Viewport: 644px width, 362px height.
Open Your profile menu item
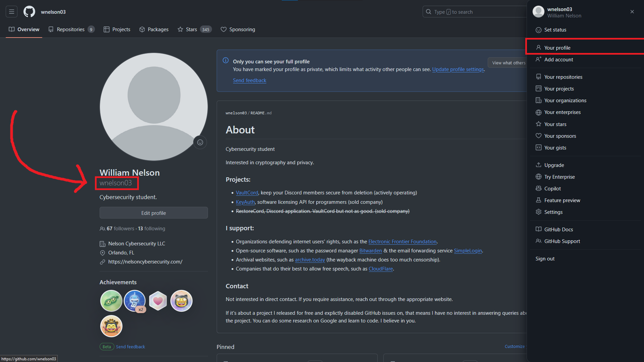point(585,48)
